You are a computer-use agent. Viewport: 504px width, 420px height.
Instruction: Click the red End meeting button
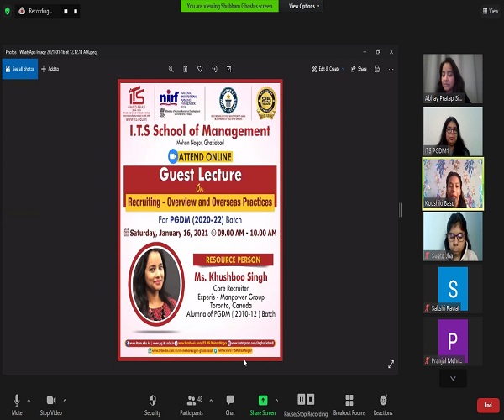tap(488, 405)
